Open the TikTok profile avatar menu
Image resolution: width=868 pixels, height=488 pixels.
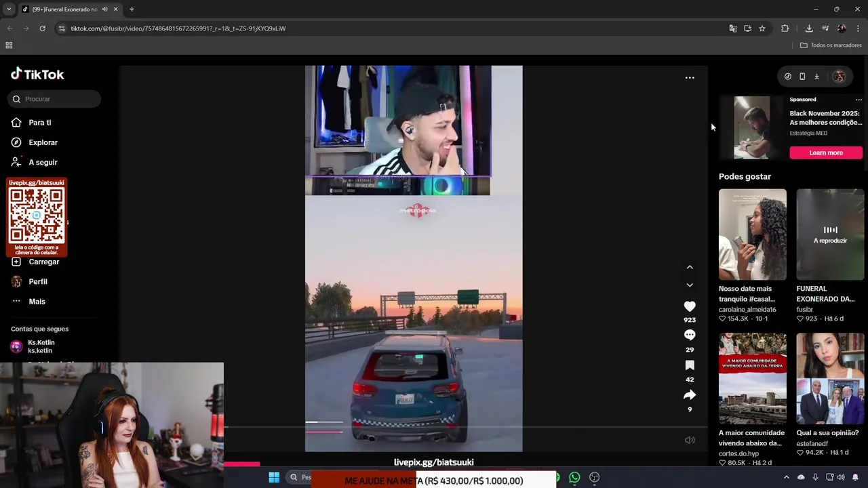point(839,77)
